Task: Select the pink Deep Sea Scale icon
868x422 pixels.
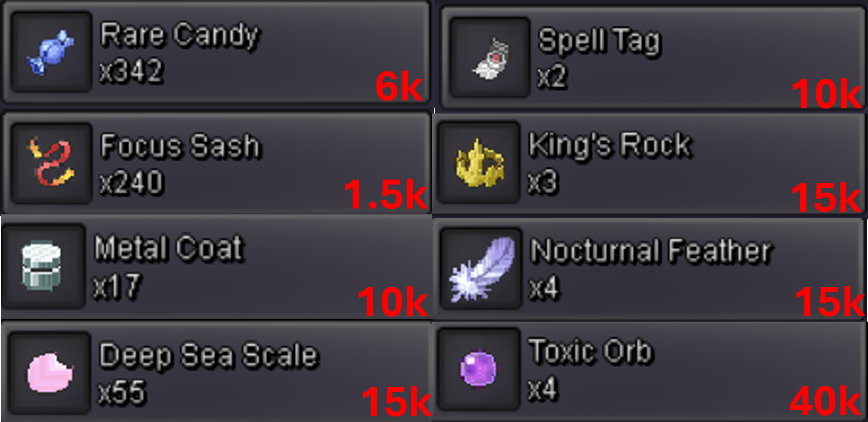Action: point(50,372)
